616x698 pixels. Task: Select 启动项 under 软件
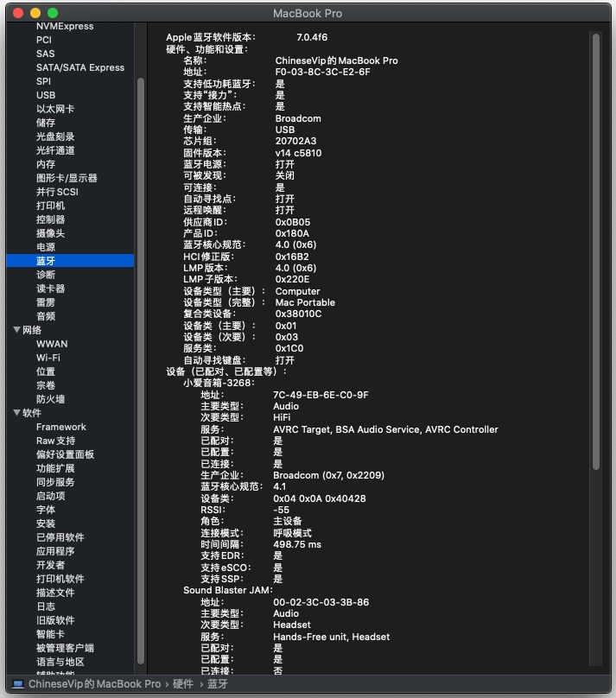tap(50, 496)
